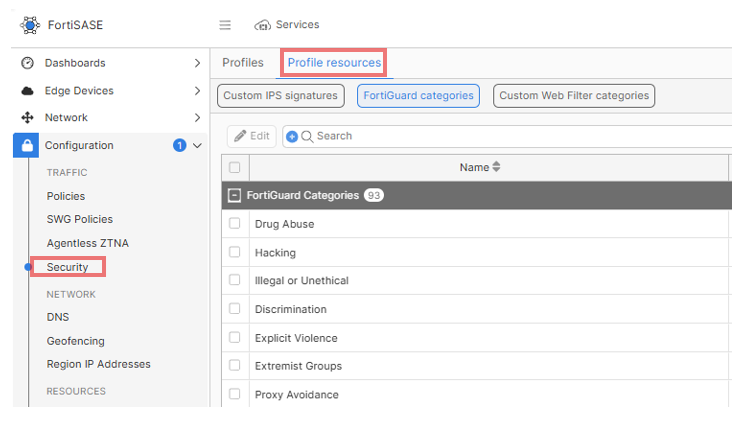Click the Services cloud icon
The image size is (745, 425).
pos(263,25)
